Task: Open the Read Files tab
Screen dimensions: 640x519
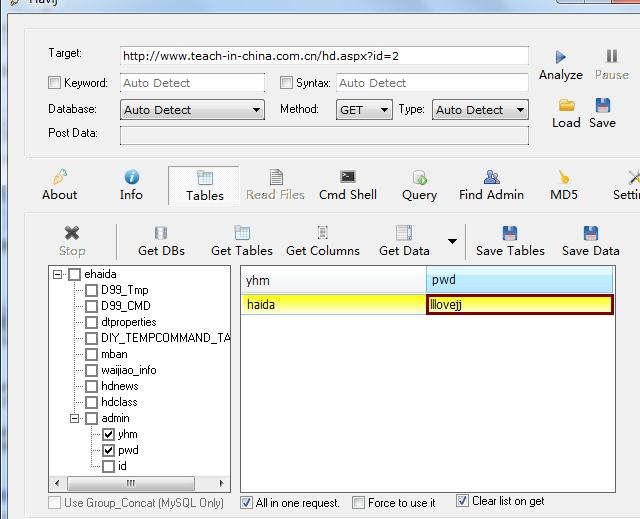Action: [x=276, y=186]
